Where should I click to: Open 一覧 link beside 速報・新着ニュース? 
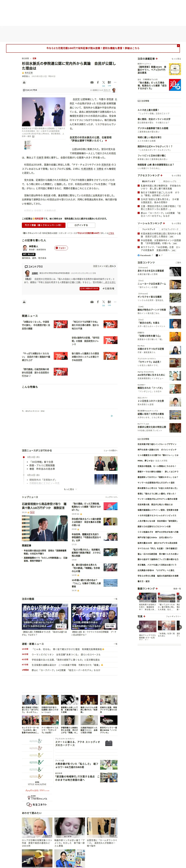(x=115, y=644)
